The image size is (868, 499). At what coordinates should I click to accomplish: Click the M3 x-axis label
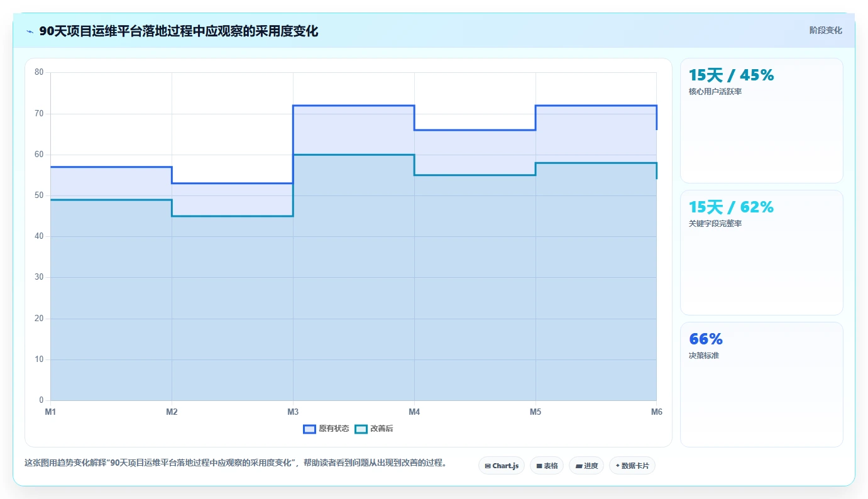(x=293, y=412)
